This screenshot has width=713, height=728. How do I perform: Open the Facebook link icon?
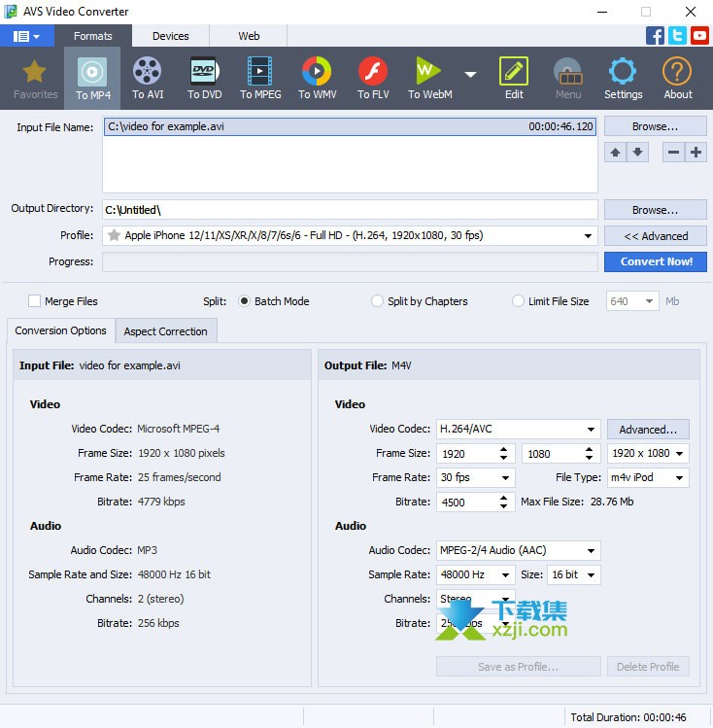pos(655,36)
